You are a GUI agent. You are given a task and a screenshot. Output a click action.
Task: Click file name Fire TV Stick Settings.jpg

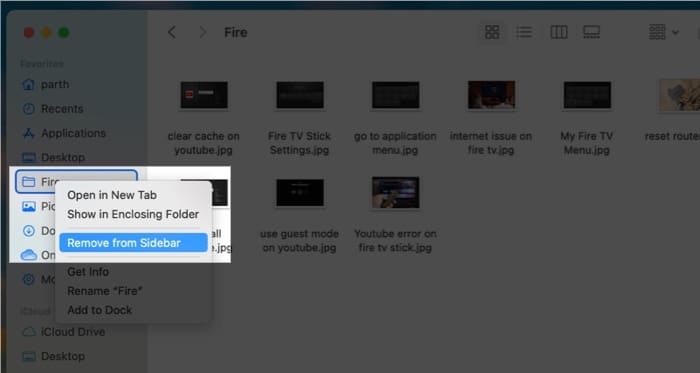click(x=300, y=143)
